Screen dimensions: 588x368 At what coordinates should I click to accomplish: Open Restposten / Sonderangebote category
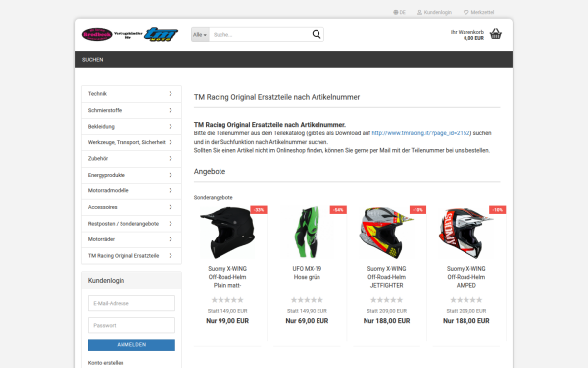tap(131, 224)
